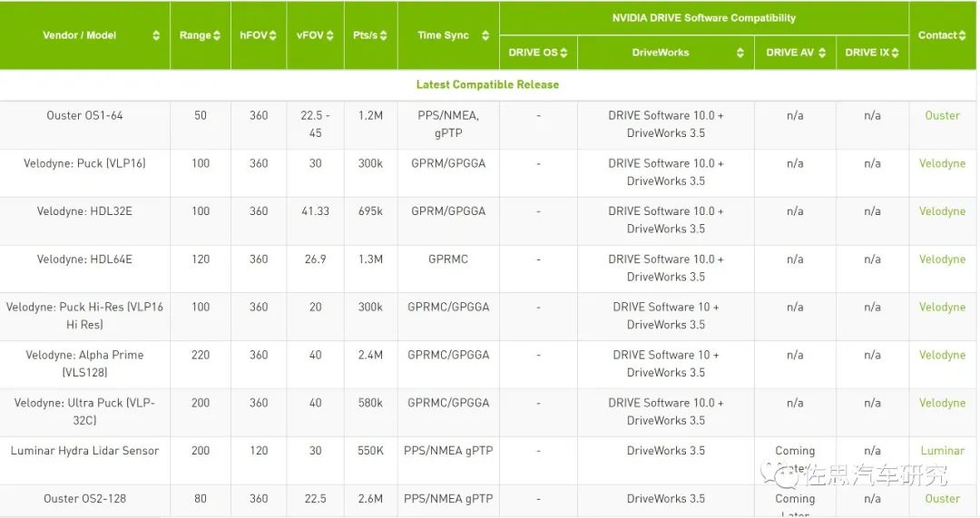The width and height of the screenshot is (980, 518).
Task: Click the Latest Compatible Release section header
Action: [x=487, y=85]
